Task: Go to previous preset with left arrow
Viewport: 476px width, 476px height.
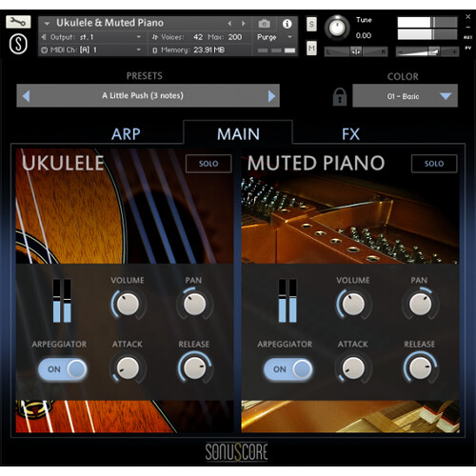Action: click(27, 96)
